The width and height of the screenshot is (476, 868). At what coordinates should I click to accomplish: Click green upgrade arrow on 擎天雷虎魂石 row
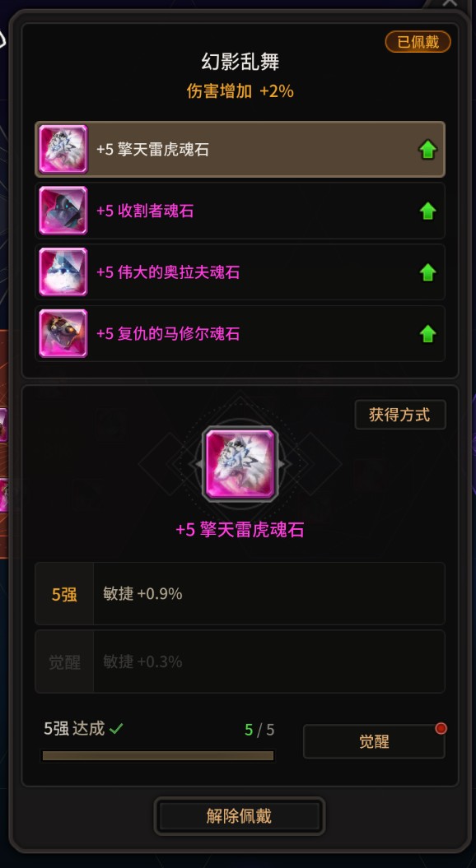pyautogui.click(x=427, y=150)
